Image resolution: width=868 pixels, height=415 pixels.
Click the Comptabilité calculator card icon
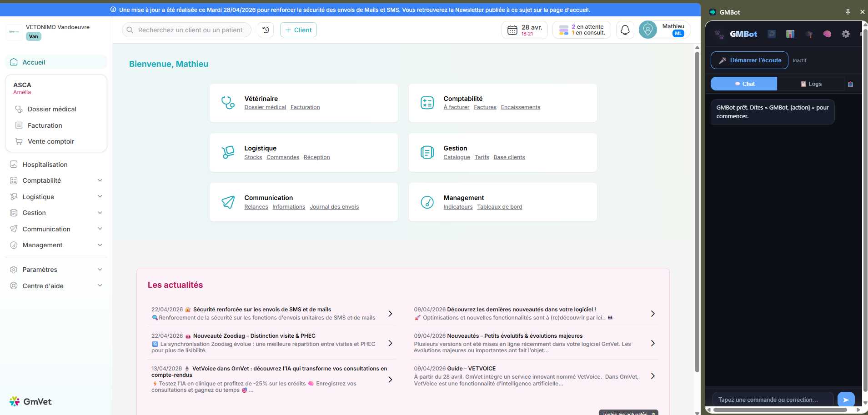pyautogui.click(x=427, y=103)
